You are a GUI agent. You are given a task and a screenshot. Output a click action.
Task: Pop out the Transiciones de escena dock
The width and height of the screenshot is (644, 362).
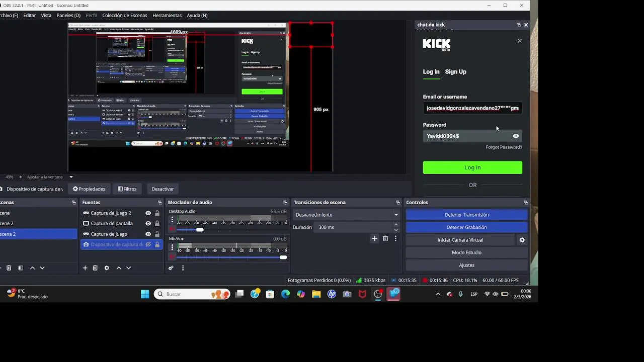coord(398,203)
